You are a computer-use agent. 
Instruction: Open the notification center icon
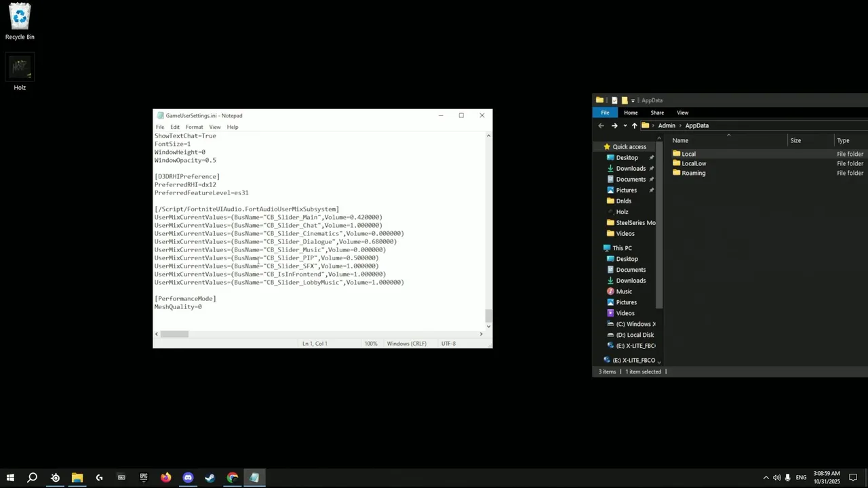point(853,478)
